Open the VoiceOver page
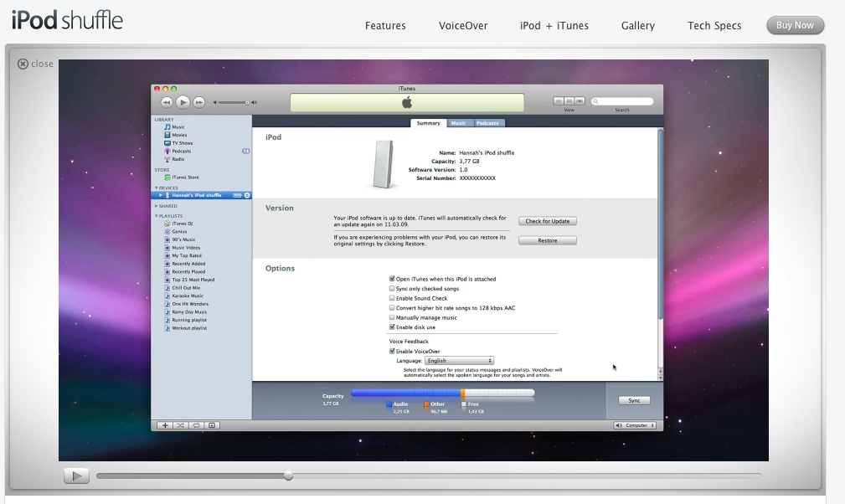This screenshot has height=504, width=845. [463, 26]
